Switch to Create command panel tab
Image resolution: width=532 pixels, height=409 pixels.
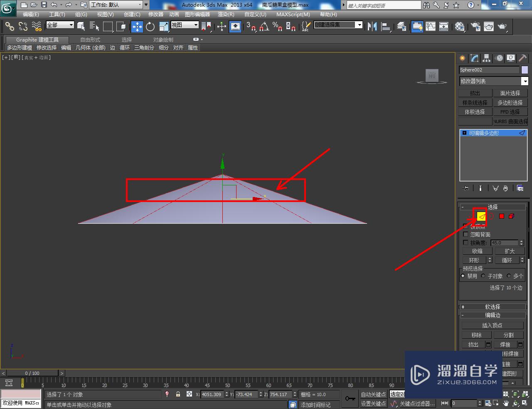pos(462,58)
